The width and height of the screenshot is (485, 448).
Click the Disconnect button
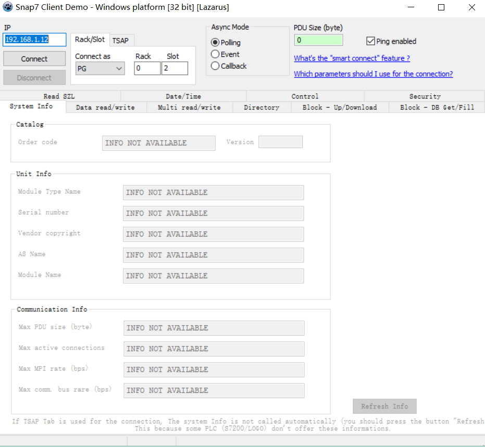pos(34,78)
